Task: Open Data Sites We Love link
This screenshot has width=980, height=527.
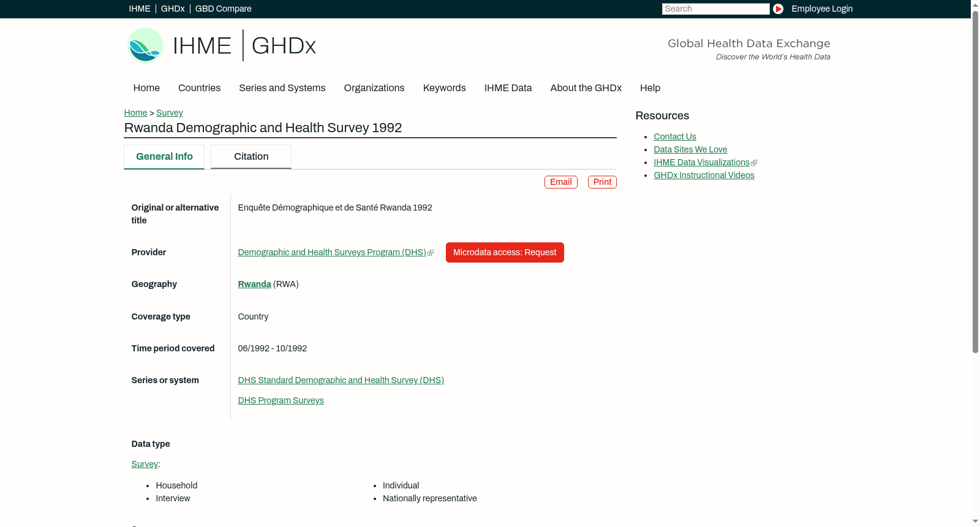Action: click(x=690, y=149)
